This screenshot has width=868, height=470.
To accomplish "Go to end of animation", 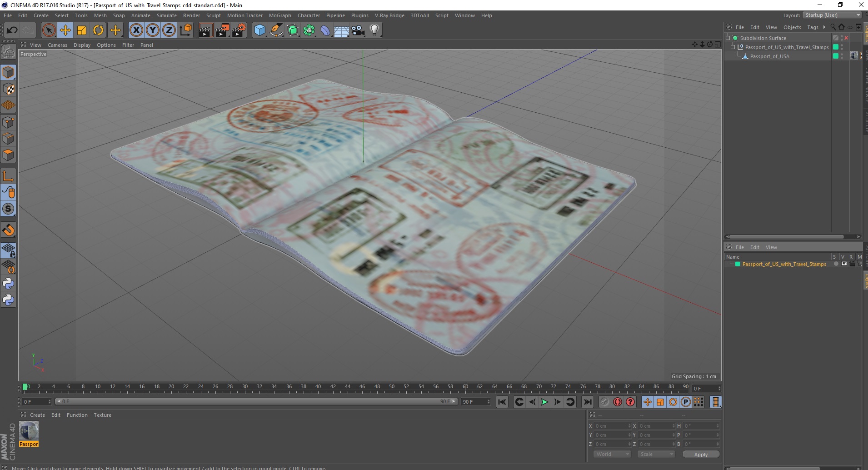I will coord(587,402).
